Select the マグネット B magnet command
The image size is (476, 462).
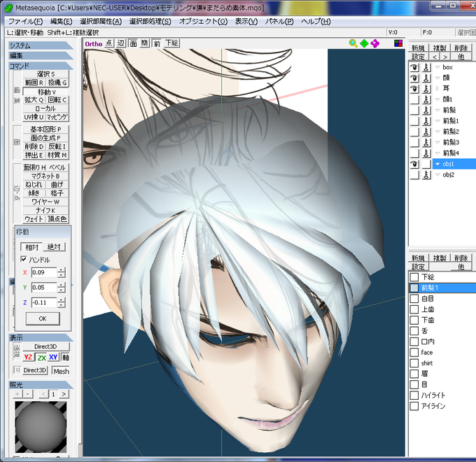pyautogui.click(x=45, y=176)
